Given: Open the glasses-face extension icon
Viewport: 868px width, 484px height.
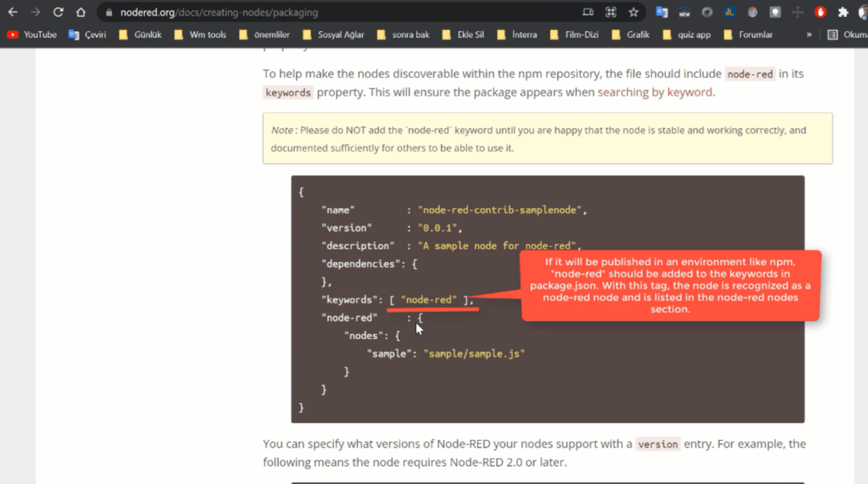Looking at the screenshot, I should (753, 12).
